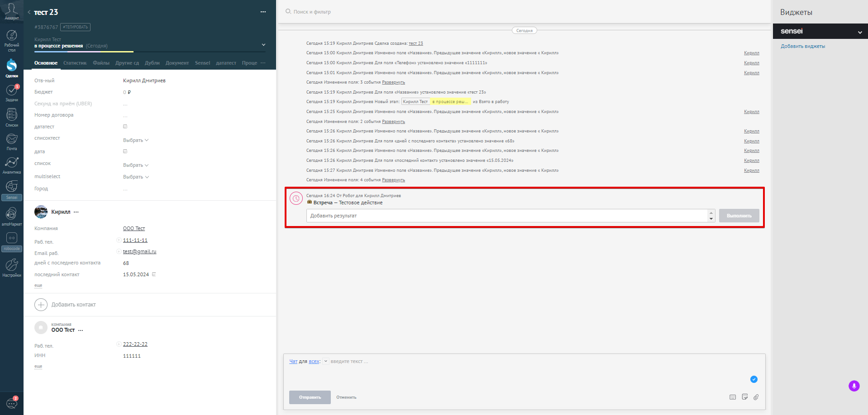Open the chat recipient dropdown arrow

pyautogui.click(x=325, y=361)
